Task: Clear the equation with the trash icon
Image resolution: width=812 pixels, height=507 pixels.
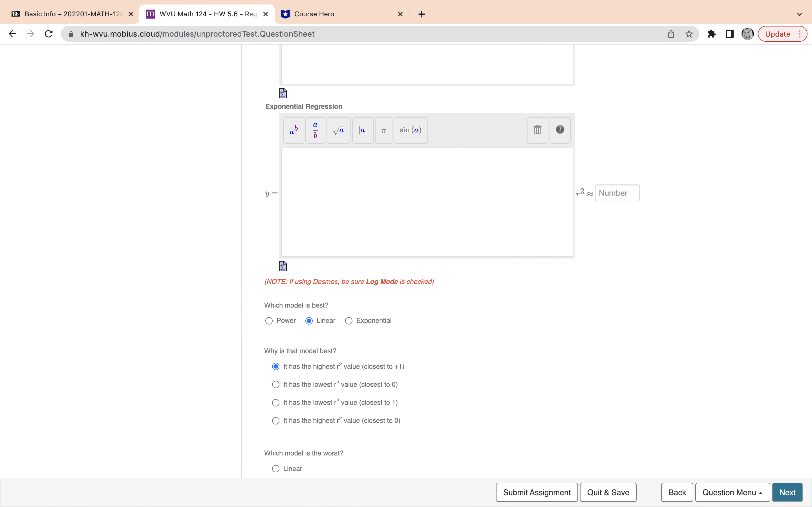Action: click(537, 130)
